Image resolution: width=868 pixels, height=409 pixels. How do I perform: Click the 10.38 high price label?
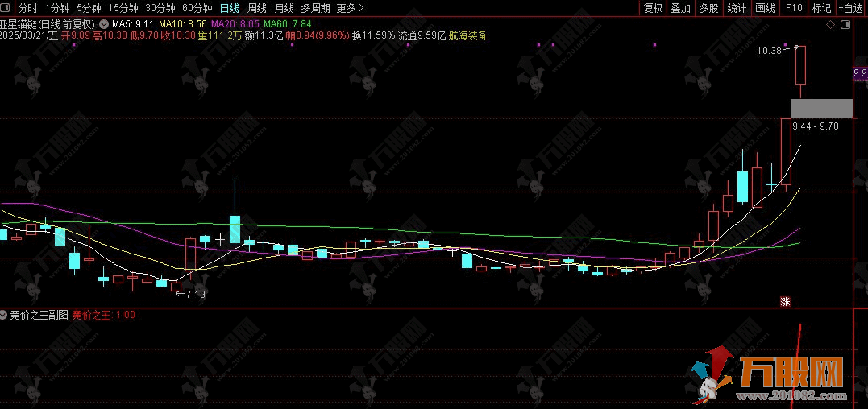[x=769, y=50]
